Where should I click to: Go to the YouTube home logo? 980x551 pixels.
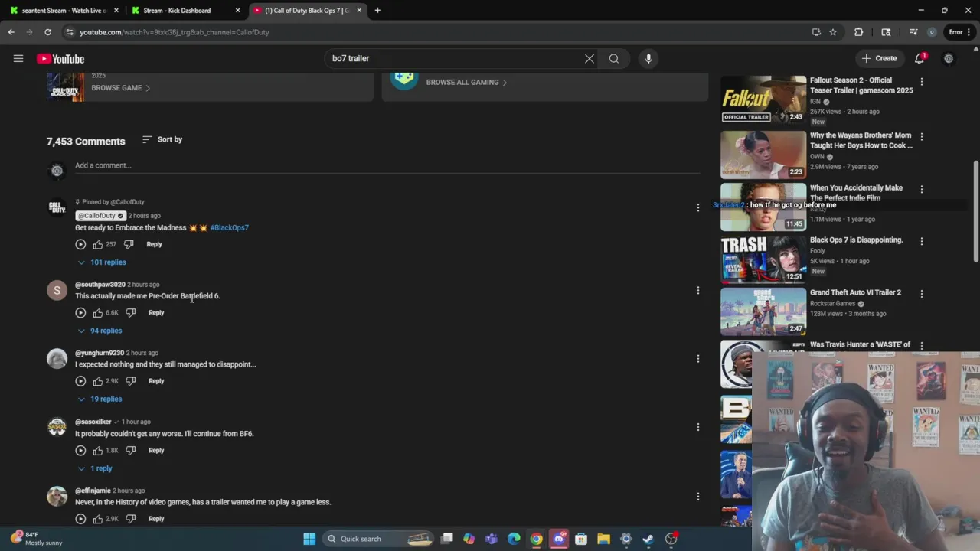tap(60, 59)
